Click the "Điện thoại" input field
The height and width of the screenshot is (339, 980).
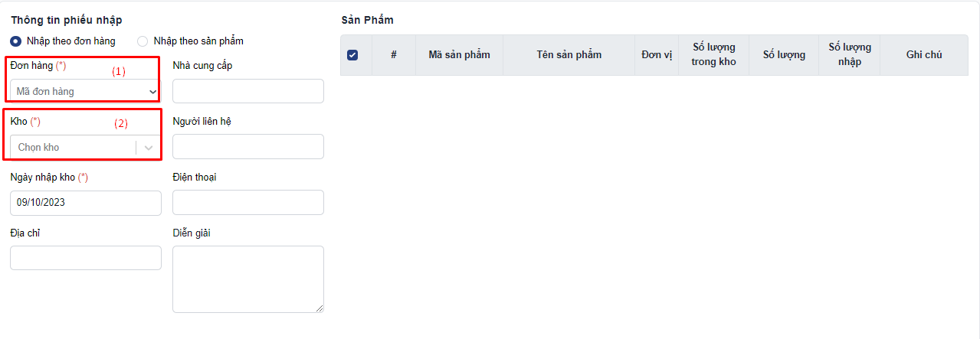(248, 203)
